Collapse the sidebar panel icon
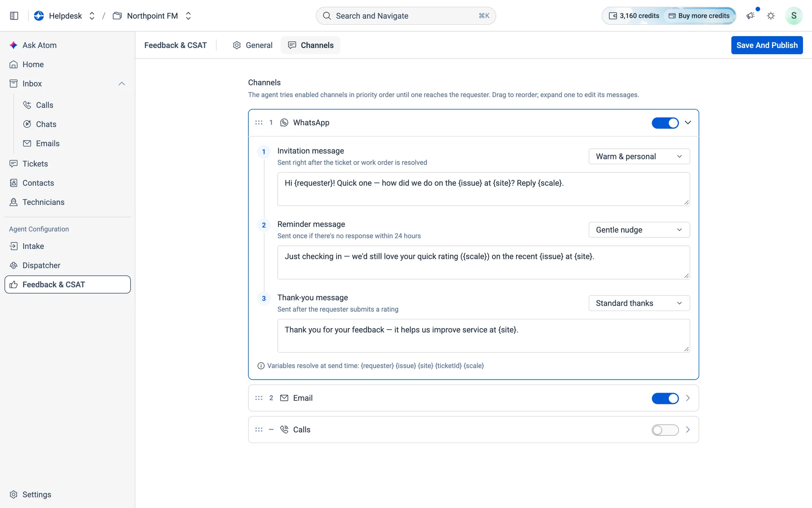Screen dimensions: 812x508 click(14, 16)
